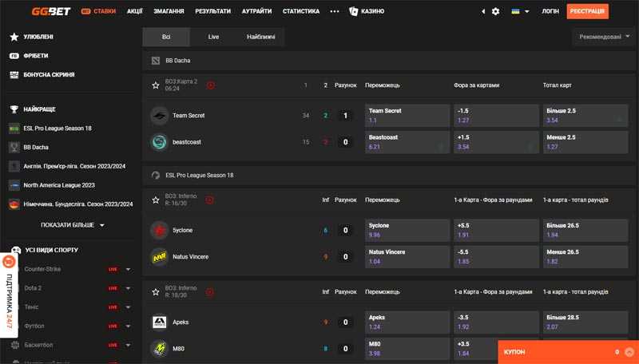Viewport: 639px width, 364px height.
Task: Open language selector with Ukrainian flag
Action: click(x=520, y=11)
